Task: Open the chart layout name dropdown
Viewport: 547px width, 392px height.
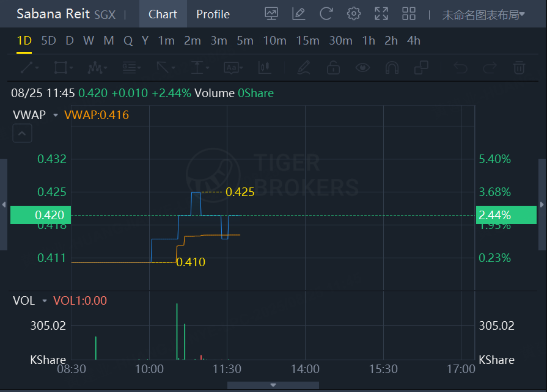Action: coord(483,15)
